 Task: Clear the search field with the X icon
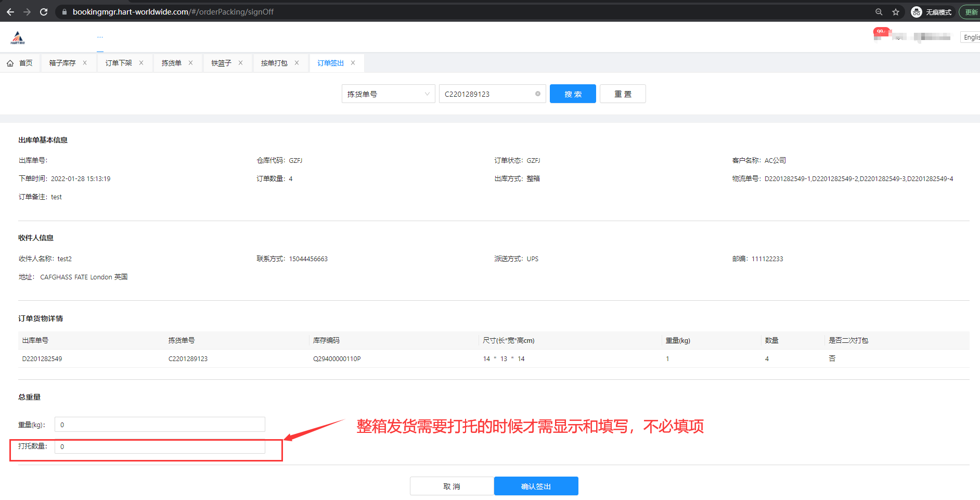pos(538,94)
